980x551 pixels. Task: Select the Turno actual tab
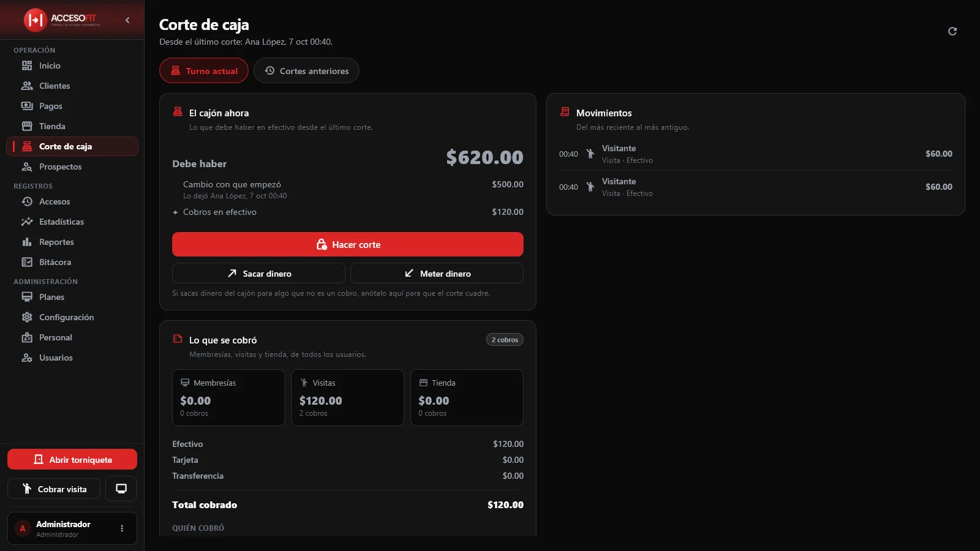[x=204, y=70]
